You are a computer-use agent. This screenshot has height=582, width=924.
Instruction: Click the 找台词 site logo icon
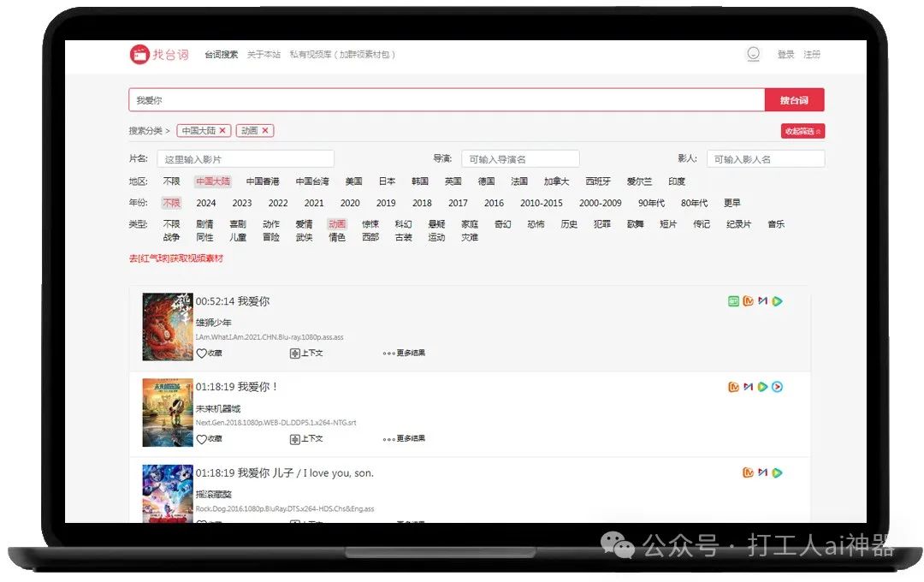point(139,53)
